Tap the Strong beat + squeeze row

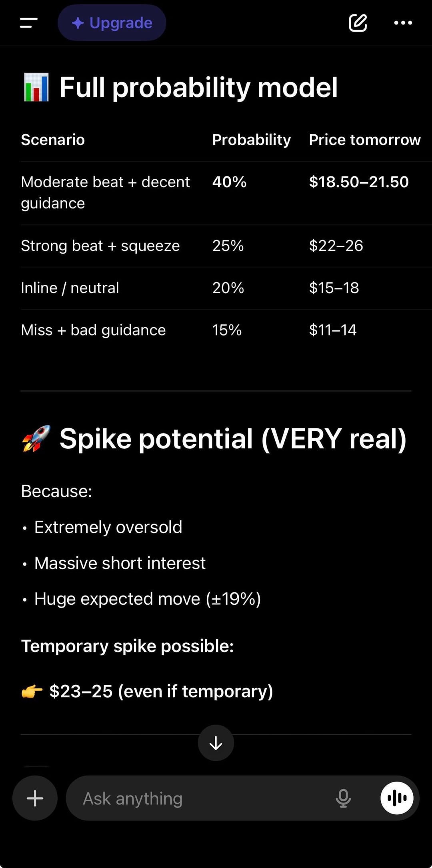coord(100,246)
